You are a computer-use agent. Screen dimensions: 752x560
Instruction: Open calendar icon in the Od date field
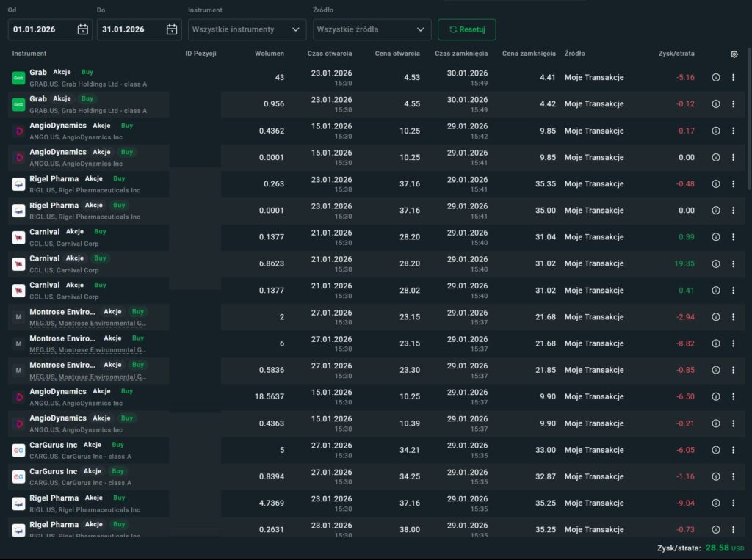(82, 29)
